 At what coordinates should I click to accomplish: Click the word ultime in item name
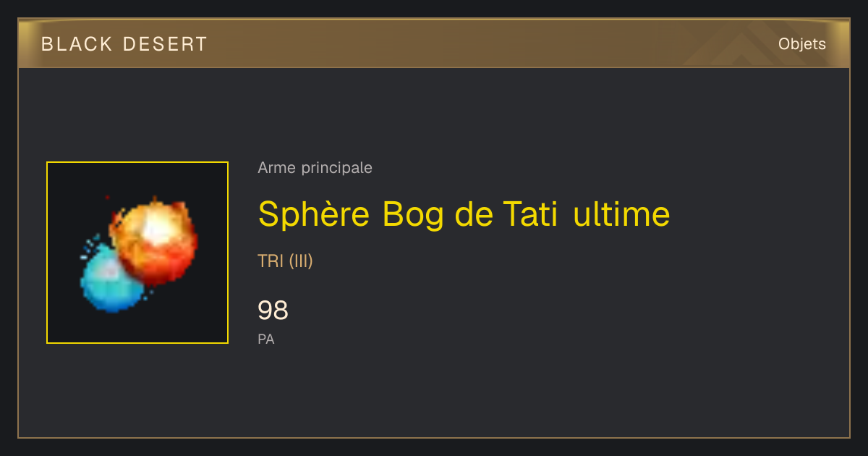621,214
